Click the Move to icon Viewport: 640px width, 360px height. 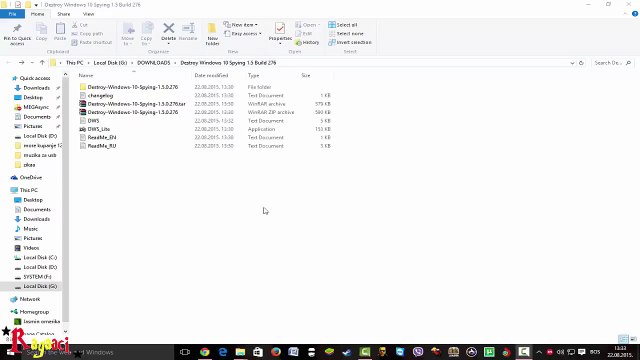[128, 29]
